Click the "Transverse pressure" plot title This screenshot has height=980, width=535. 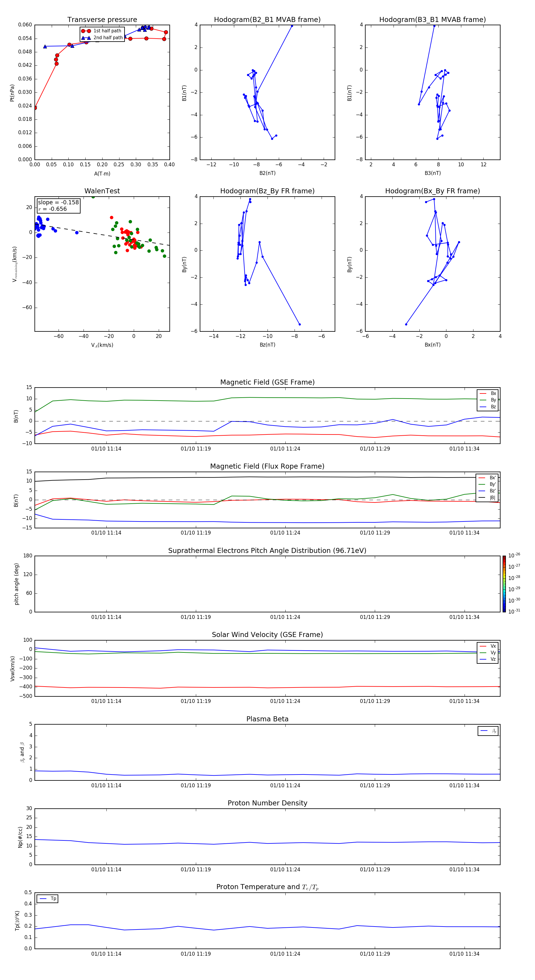pos(102,20)
